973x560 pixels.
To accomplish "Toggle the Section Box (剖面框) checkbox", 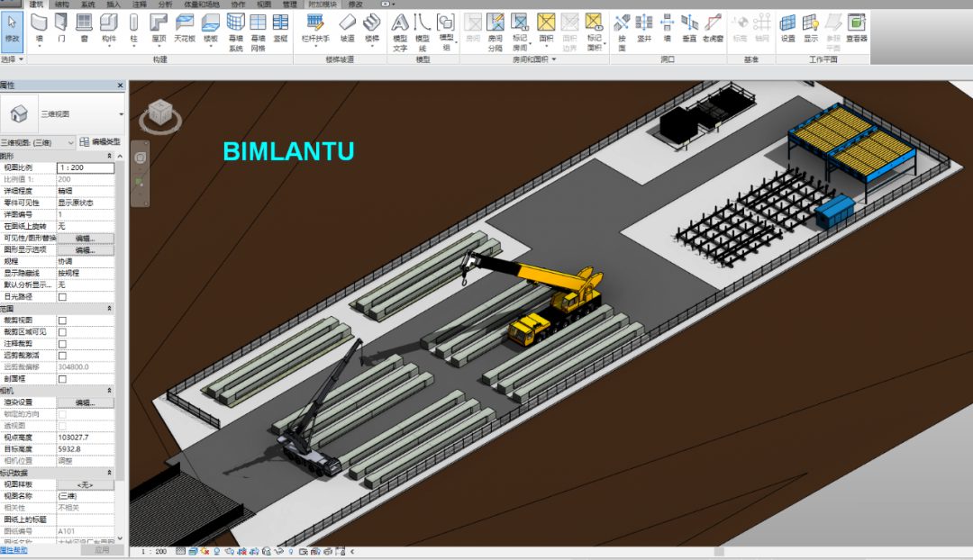I will [63, 379].
